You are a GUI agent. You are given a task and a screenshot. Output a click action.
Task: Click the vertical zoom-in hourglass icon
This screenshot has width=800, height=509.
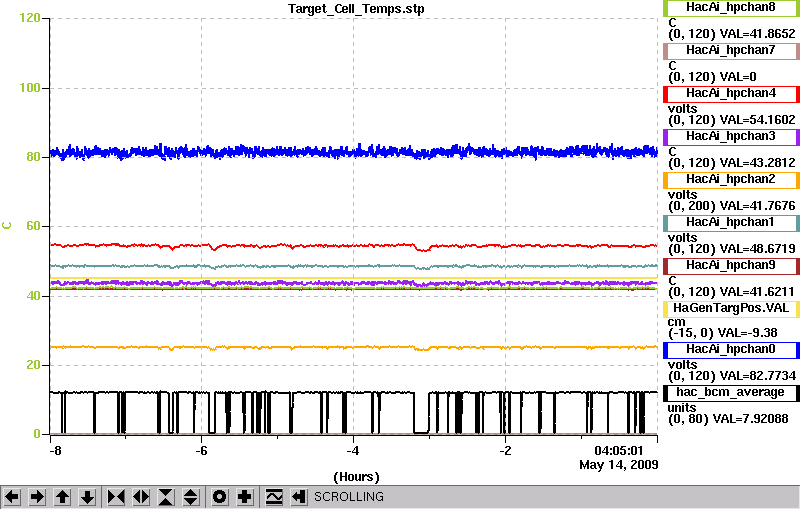coord(166,496)
